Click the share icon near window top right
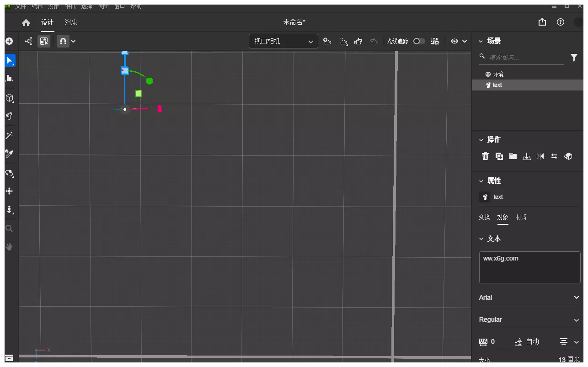 tap(542, 21)
